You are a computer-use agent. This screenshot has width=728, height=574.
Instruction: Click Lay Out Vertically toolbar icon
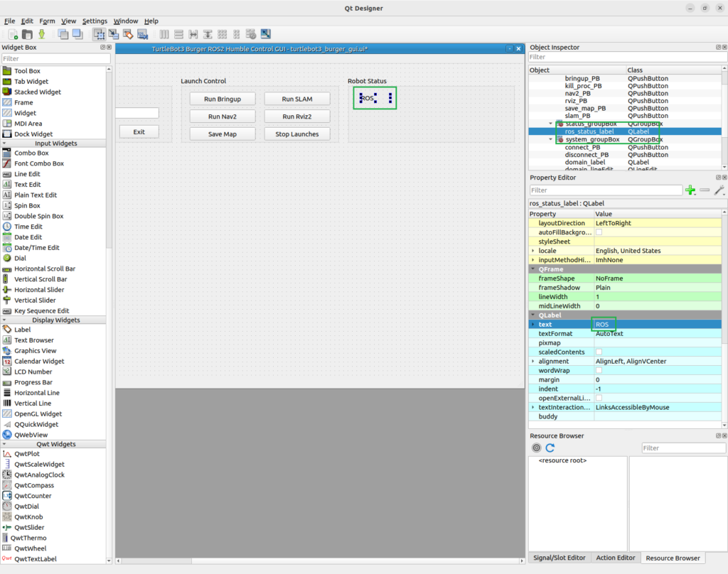click(178, 34)
